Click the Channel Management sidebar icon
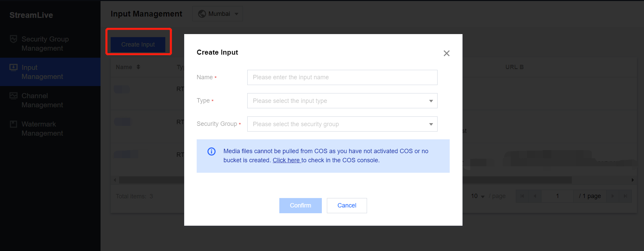This screenshot has height=251, width=644. pyautogui.click(x=13, y=96)
